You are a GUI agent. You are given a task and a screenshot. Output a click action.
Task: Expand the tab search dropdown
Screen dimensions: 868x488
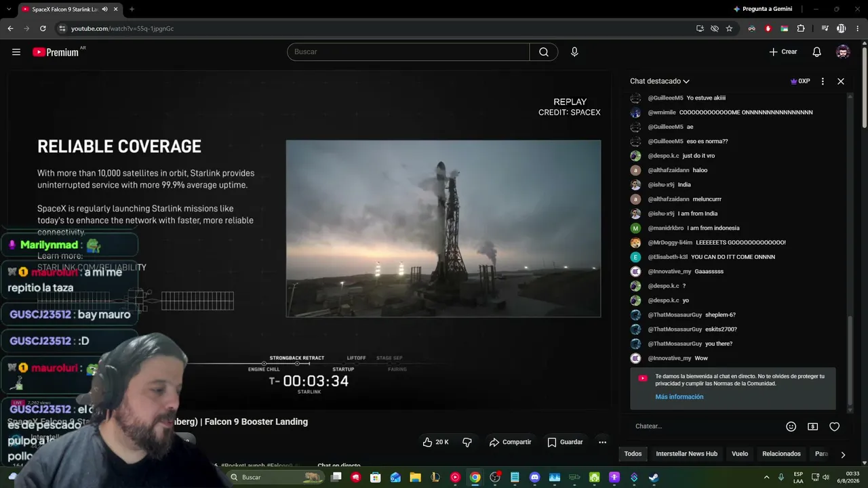pos(10,9)
